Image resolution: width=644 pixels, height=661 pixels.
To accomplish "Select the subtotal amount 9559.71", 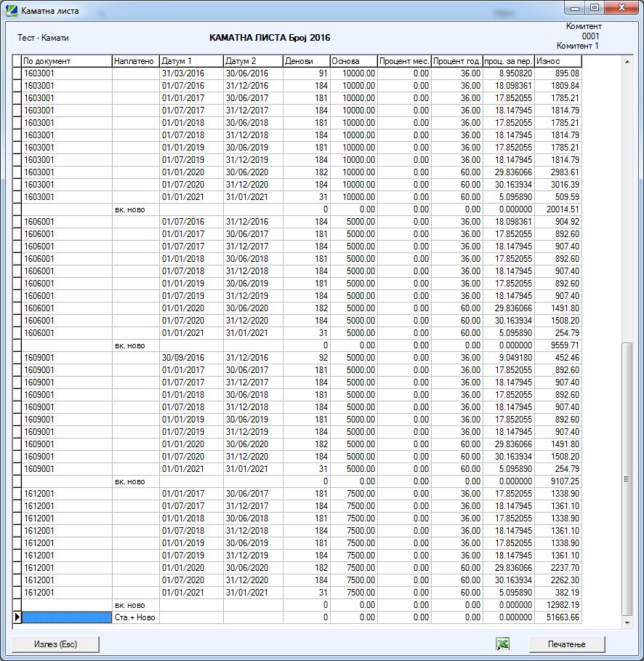I will [x=558, y=345].
